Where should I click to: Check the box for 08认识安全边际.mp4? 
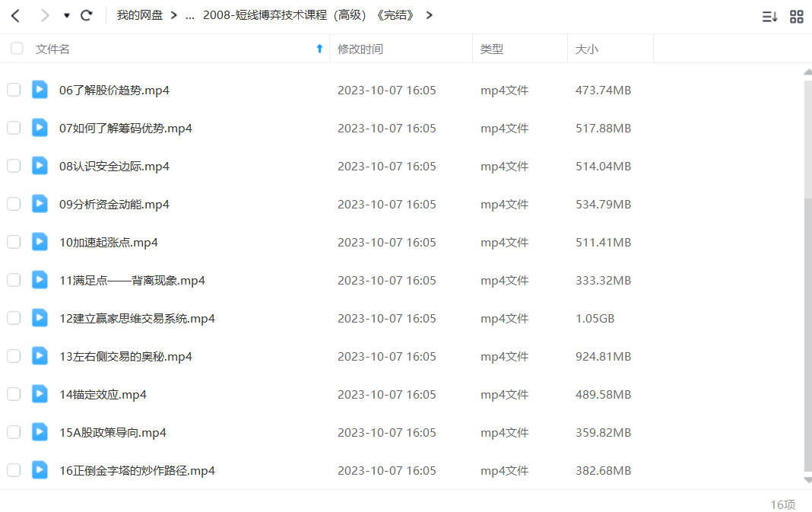coord(14,166)
